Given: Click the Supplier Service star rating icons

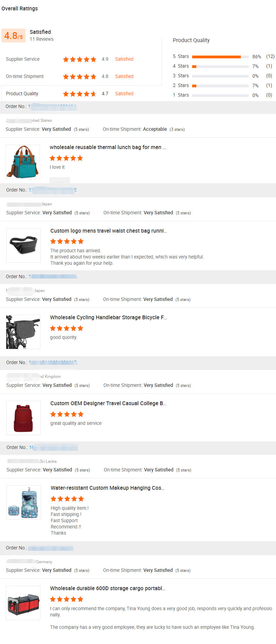Looking at the screenshot, I should (x=79, y=59).
